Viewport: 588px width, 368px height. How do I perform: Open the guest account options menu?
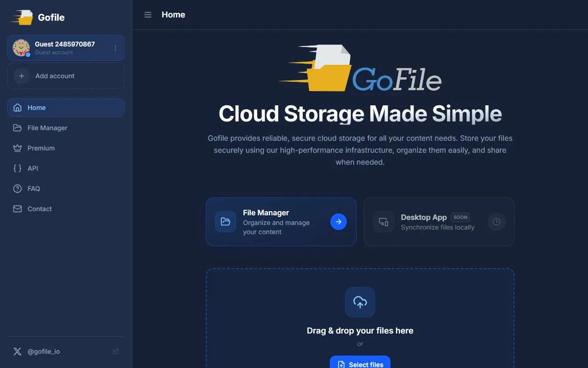click(115, 48)
